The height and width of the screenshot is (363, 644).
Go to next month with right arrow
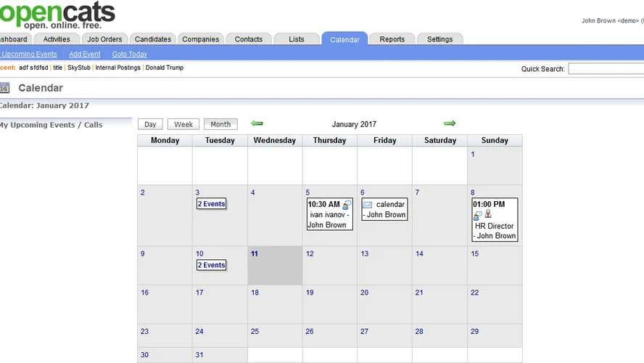(x=450, y=123)
